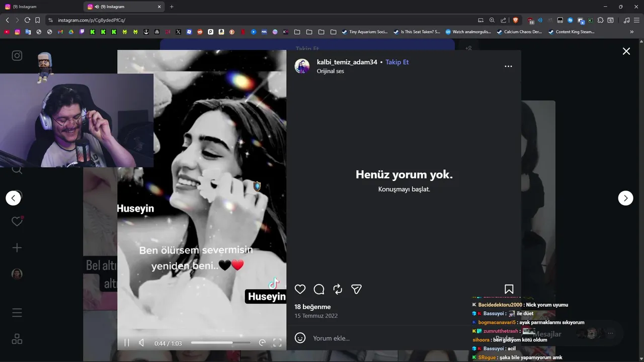Switch to the first Instagram browser tab
This screenshot has width=644, height=362.
[42, 7]
